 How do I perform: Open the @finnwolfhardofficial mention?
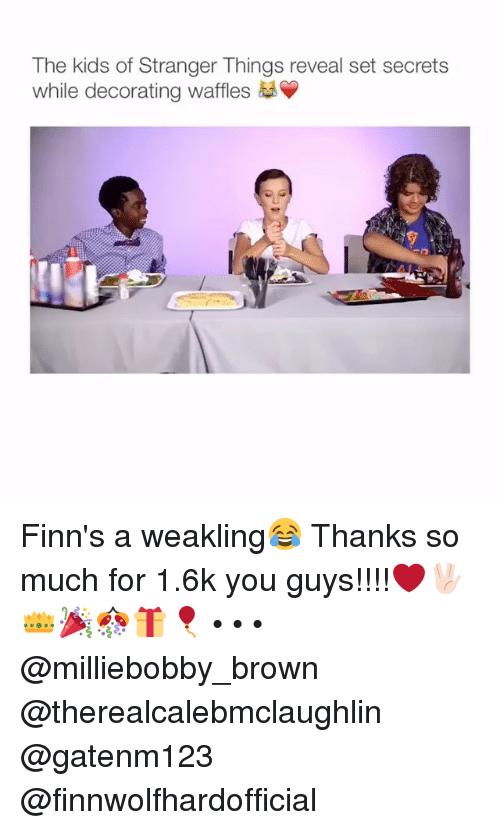pos(168,800)
